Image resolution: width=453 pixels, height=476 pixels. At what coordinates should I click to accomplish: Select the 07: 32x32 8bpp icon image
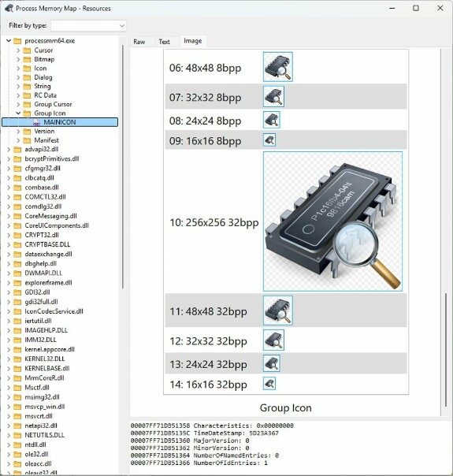click(x=273, y=96)
